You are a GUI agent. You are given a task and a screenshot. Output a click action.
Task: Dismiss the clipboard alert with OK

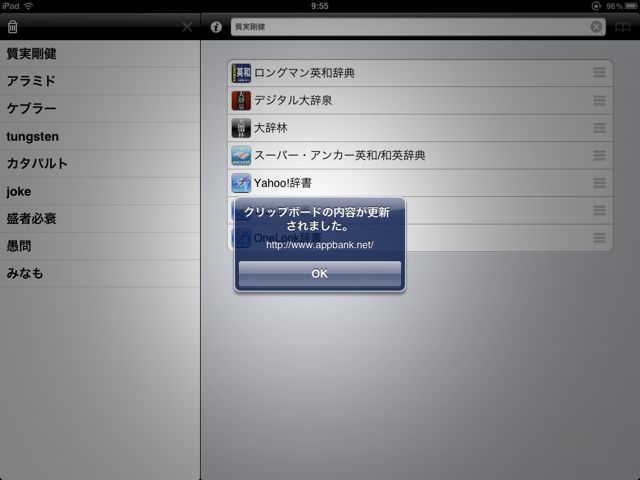[x=320, y=273]
